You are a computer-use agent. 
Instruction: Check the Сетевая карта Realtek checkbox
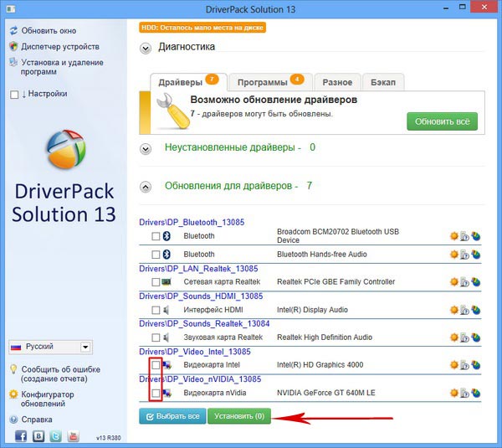156,282
